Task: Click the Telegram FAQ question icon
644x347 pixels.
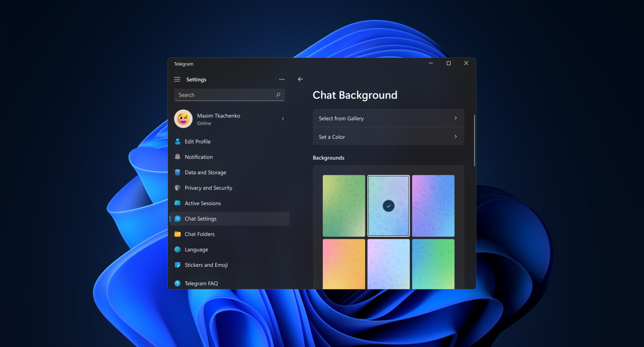Action: pyautogui.click(x=177, y=283)
